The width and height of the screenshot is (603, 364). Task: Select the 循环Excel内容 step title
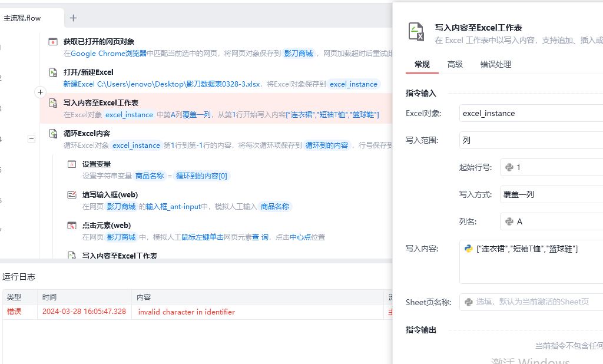87,134
